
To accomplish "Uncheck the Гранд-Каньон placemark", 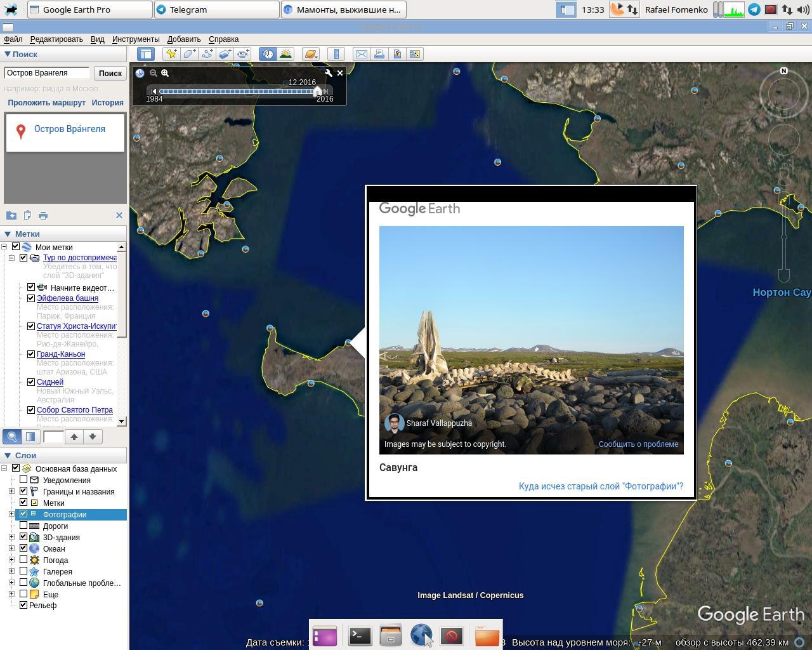I will [x=30, y=354].
